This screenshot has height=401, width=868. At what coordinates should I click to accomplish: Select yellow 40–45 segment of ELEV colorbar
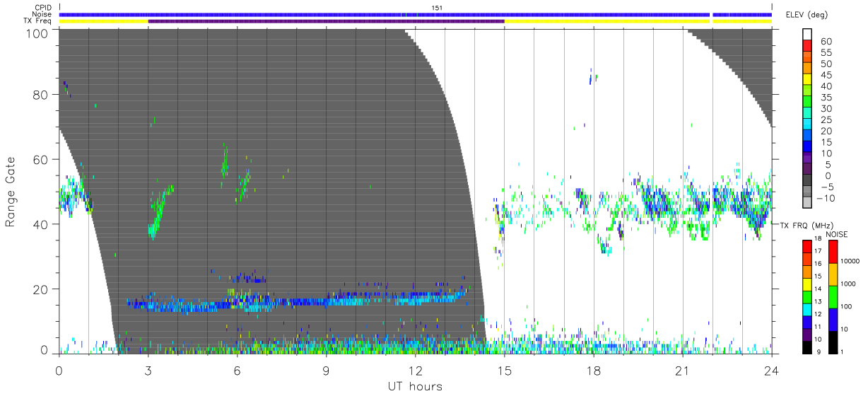(x=808, y=81)
